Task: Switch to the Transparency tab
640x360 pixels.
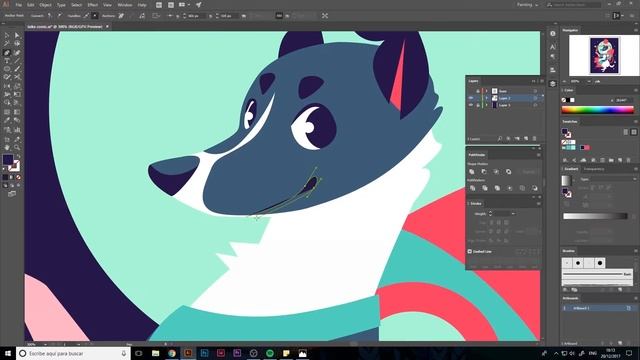Action: point(594,169)
